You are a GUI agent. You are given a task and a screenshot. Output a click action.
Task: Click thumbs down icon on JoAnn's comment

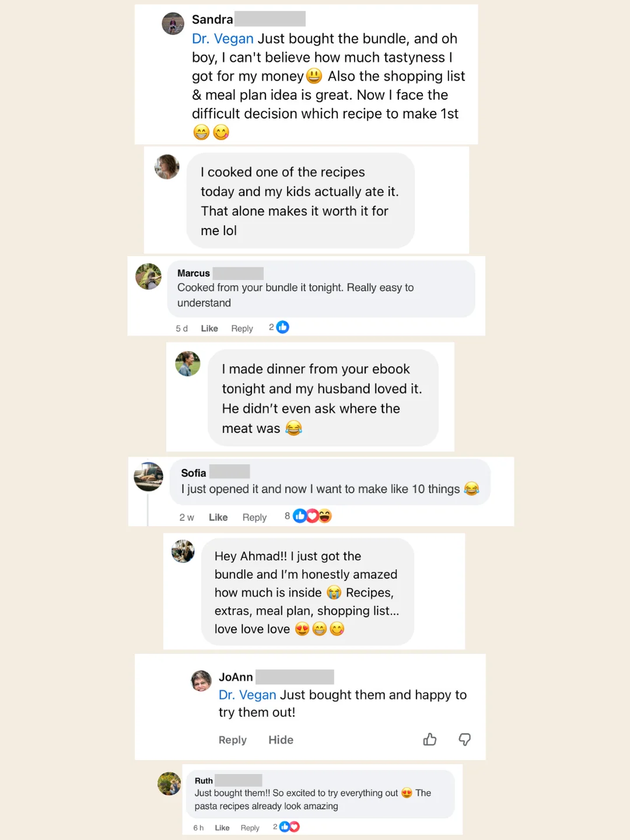(464, 740)
